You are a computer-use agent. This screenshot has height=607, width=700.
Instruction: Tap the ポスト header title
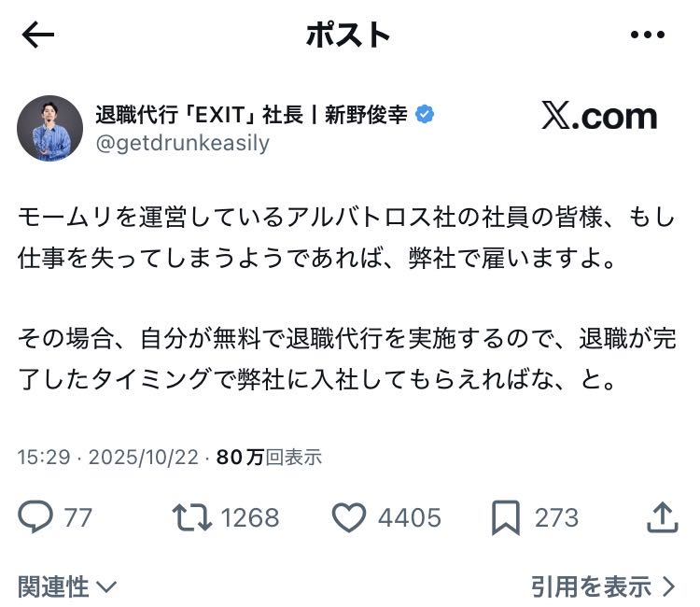click(348, 35)
